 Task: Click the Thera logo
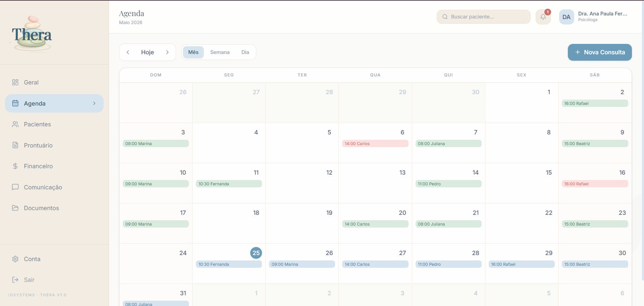[32, 34]
